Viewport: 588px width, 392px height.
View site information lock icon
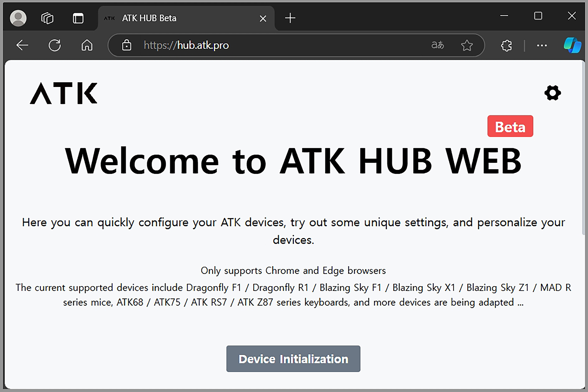coord(127,45)
